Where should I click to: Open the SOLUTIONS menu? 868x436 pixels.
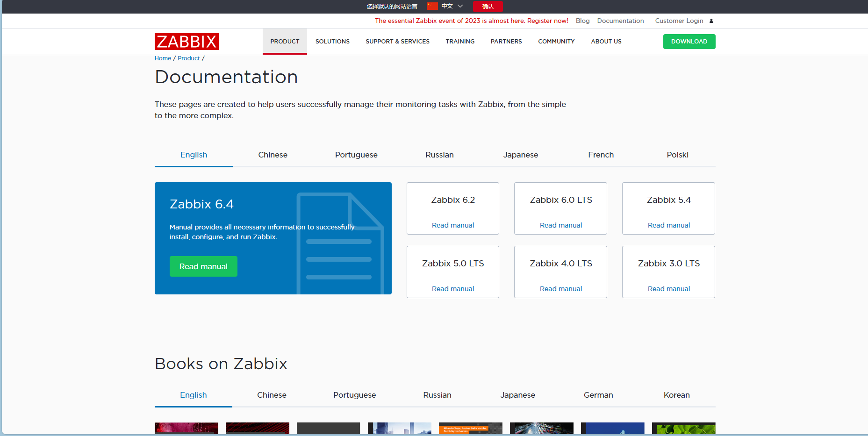click(x=332, y=42)
